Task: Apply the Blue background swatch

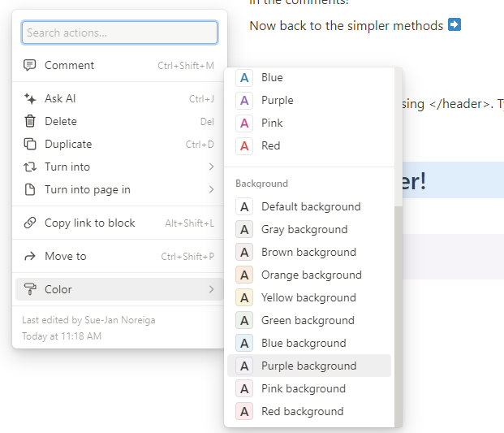Action: coord(244,344)
